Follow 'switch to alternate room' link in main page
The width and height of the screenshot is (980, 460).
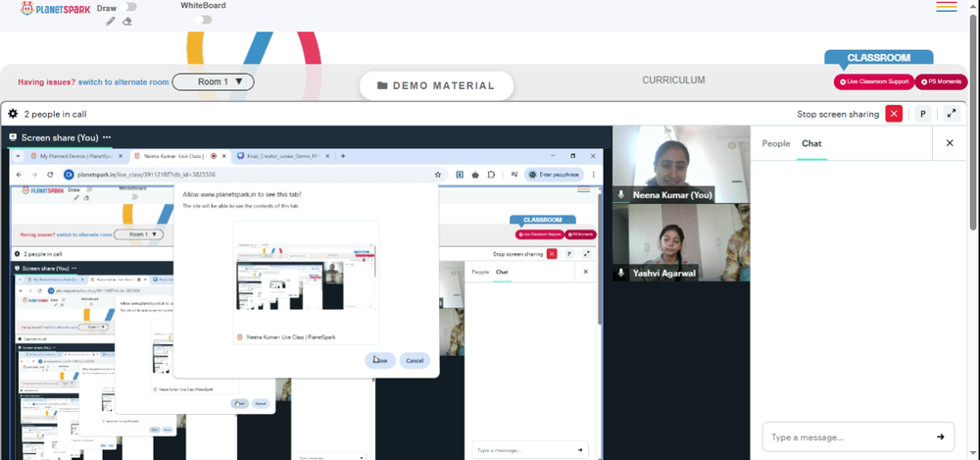tap(123, 82)
